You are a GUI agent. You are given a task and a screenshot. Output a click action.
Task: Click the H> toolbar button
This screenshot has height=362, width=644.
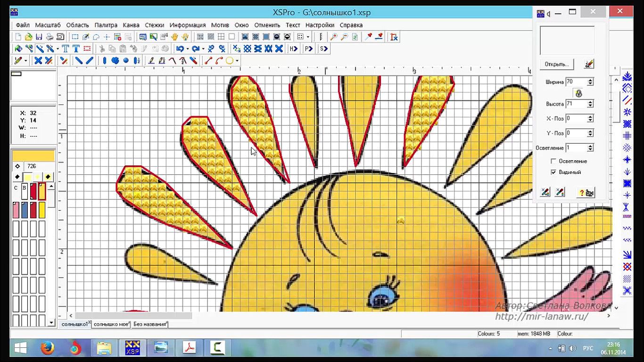[294, 49]
